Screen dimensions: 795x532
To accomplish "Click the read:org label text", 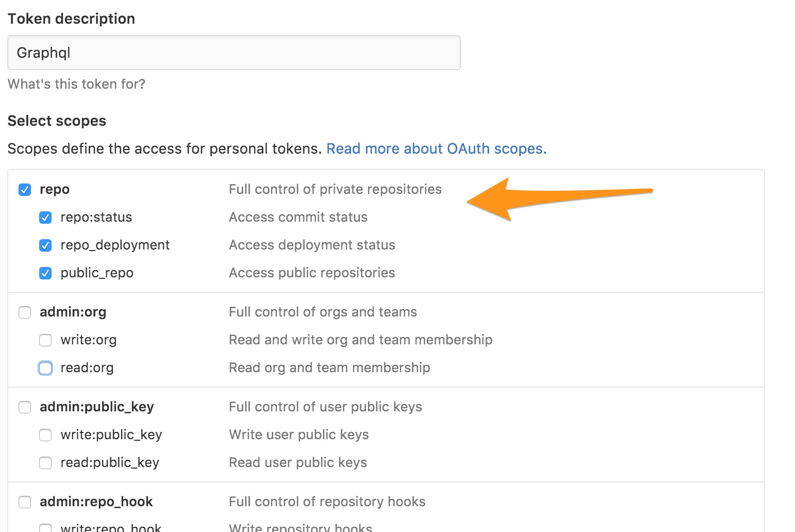I will click(87, 368).
